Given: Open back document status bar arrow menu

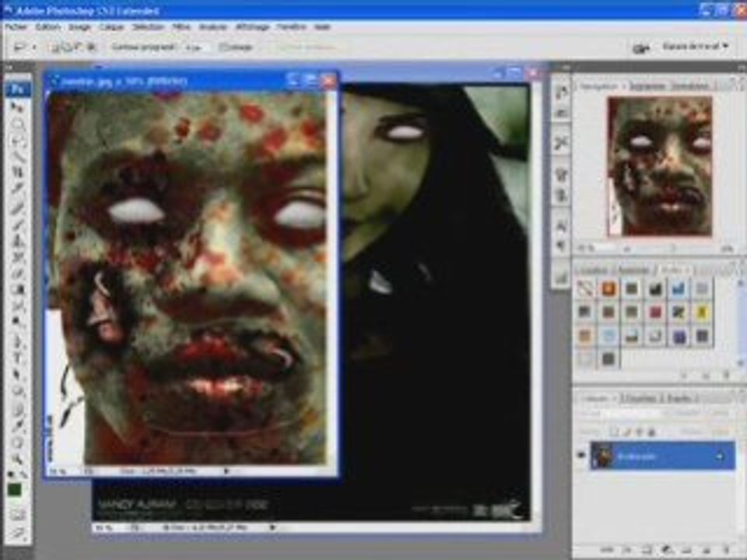Looking at the screenshot, I should pyautogui.click(x=272, y=527).
